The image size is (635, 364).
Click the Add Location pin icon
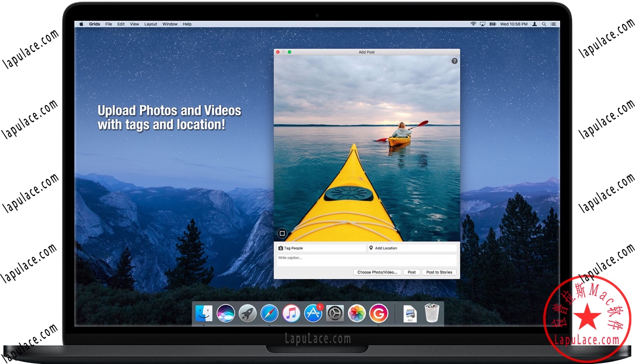click(x=371, y=248)
